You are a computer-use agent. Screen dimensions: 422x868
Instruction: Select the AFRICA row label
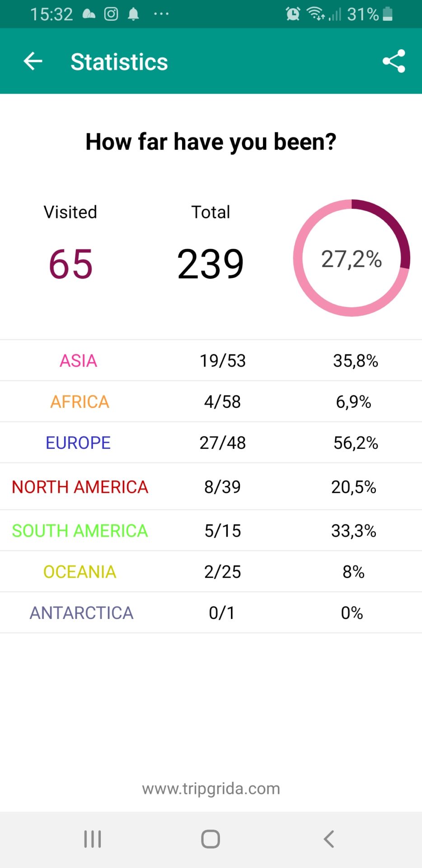[80, 402]
